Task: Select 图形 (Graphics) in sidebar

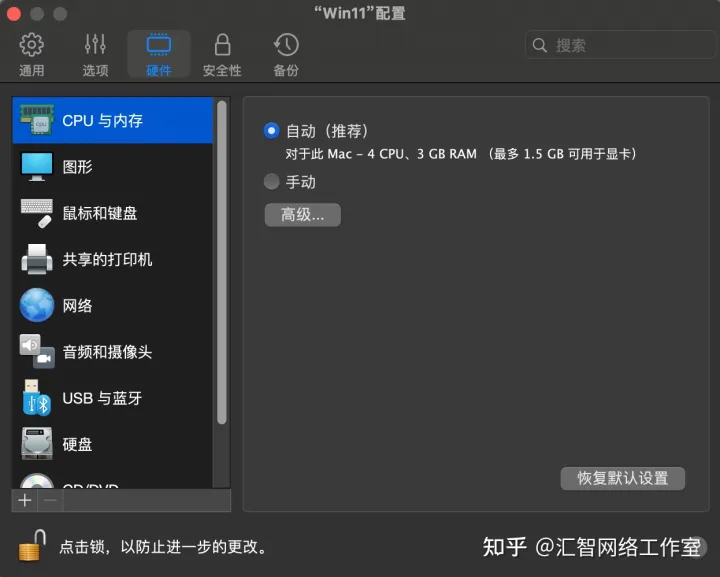Action: coord(112,167)
